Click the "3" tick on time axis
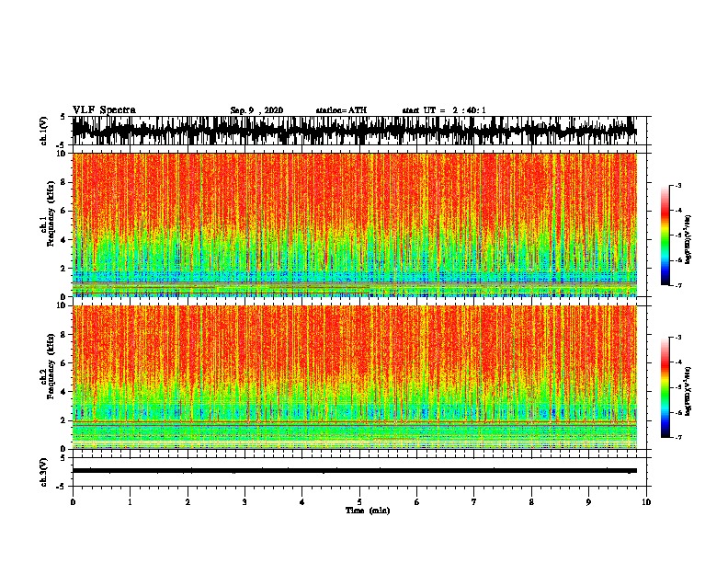This screenshot has width=728, height=563. [x=245, y=502]
